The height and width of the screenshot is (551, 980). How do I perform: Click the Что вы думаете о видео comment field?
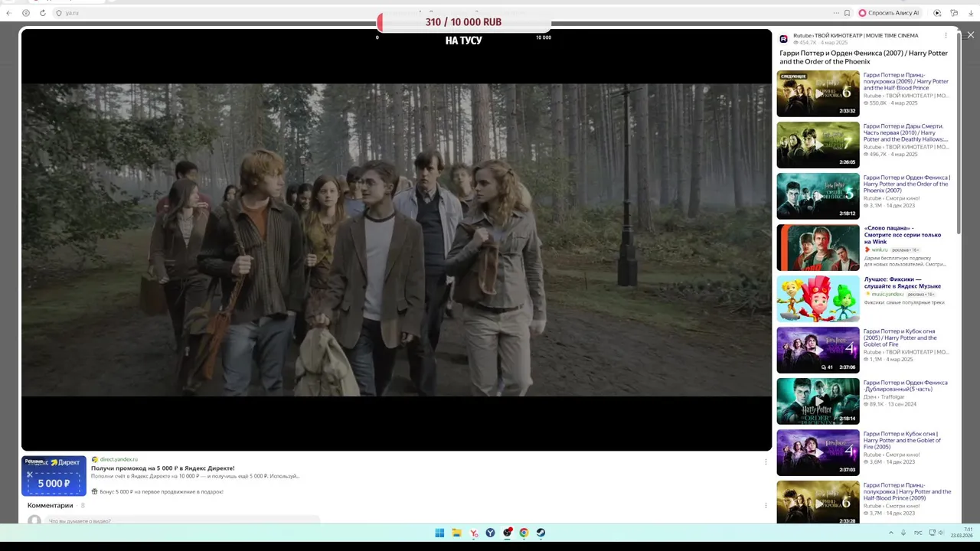(181, 521)
